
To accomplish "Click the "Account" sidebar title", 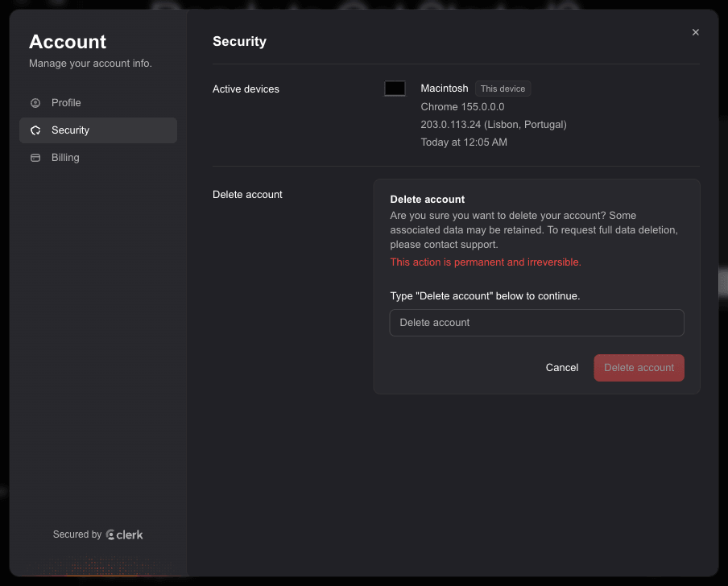I will click(x=68, y=42).
